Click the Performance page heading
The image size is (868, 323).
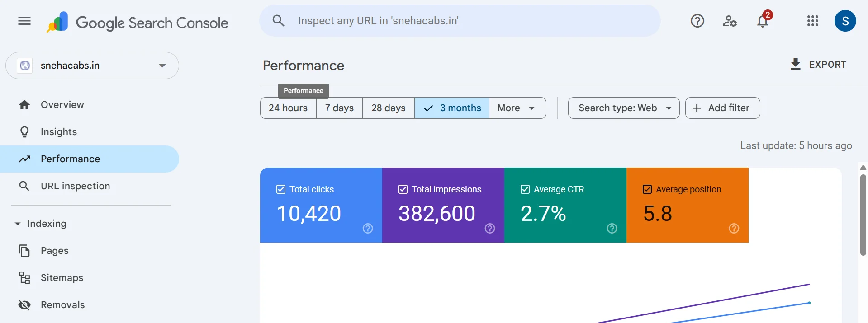click(x=304, y=66)
